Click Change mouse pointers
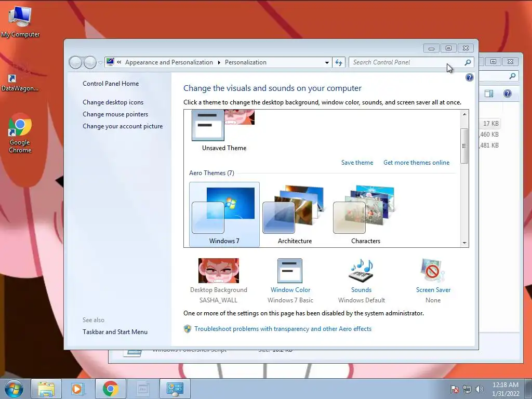The width and height of the screenshot is (532, 399). pyautogui.click(x=115, y=114)
